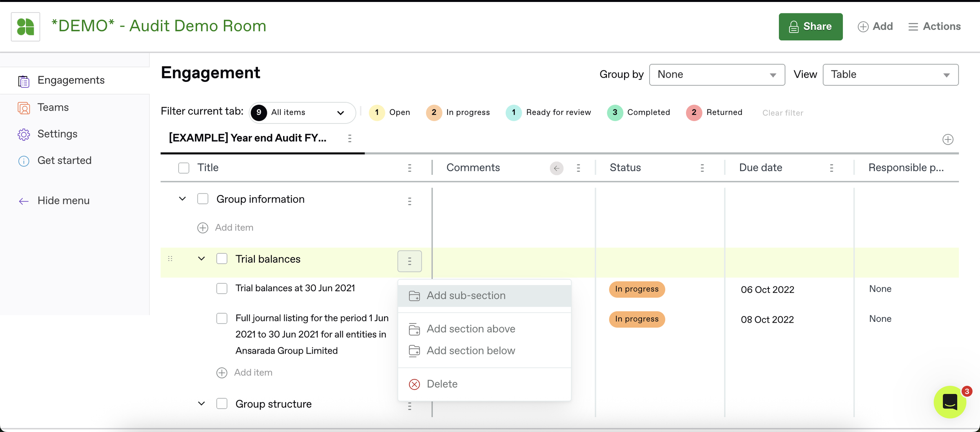This screenshot has width=980, height=432.
Task: Choose Delete in the context menu
Action: coord(442,384)
